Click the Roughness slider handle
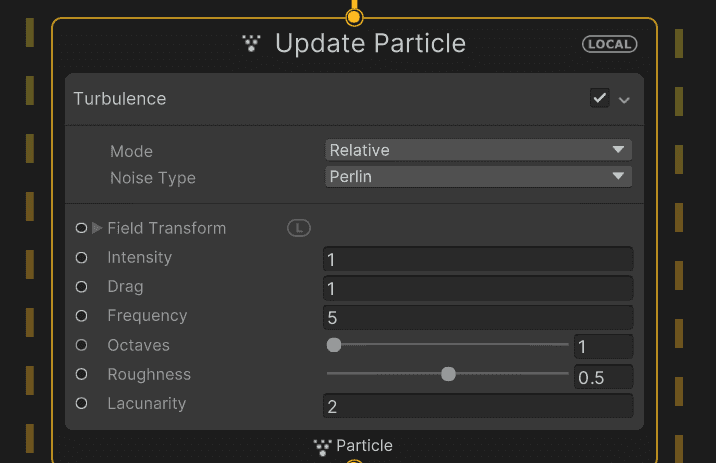 point(448,374)
